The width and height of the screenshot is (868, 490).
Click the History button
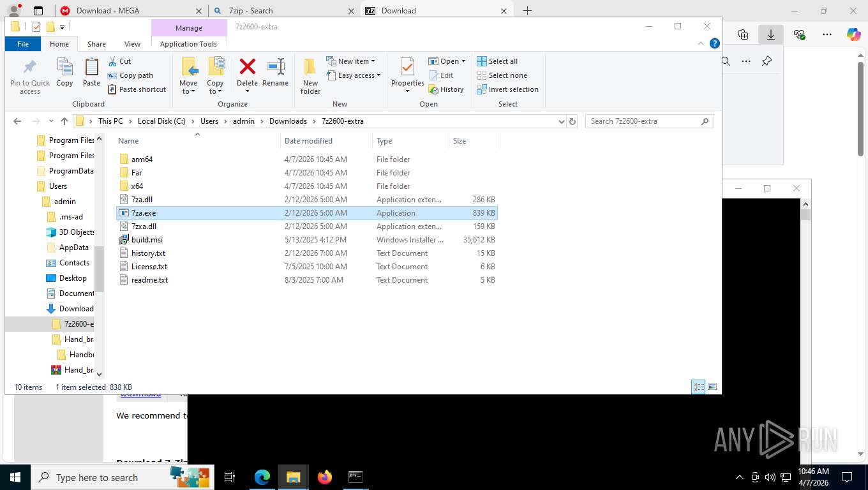446,89
